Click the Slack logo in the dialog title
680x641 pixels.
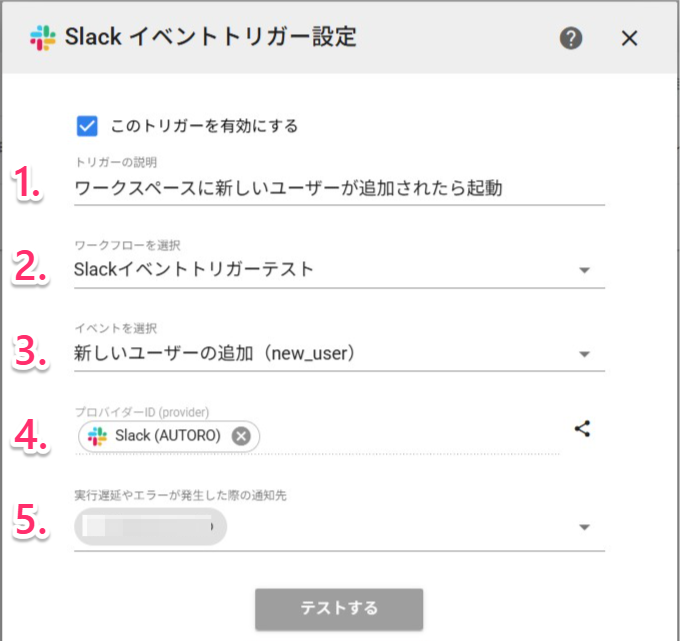[x=43, y=39]
